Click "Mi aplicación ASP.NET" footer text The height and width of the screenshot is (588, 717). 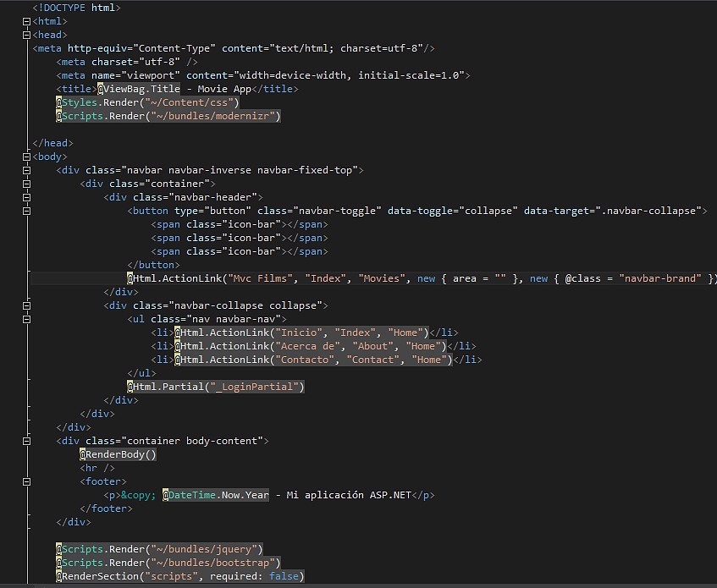[x=349, y=495]
